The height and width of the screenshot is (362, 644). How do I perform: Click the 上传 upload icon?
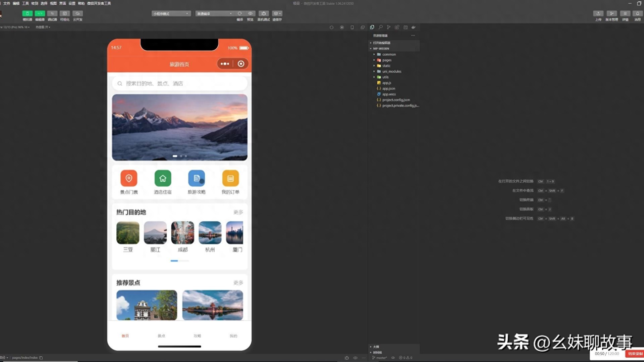click(598, 13)
